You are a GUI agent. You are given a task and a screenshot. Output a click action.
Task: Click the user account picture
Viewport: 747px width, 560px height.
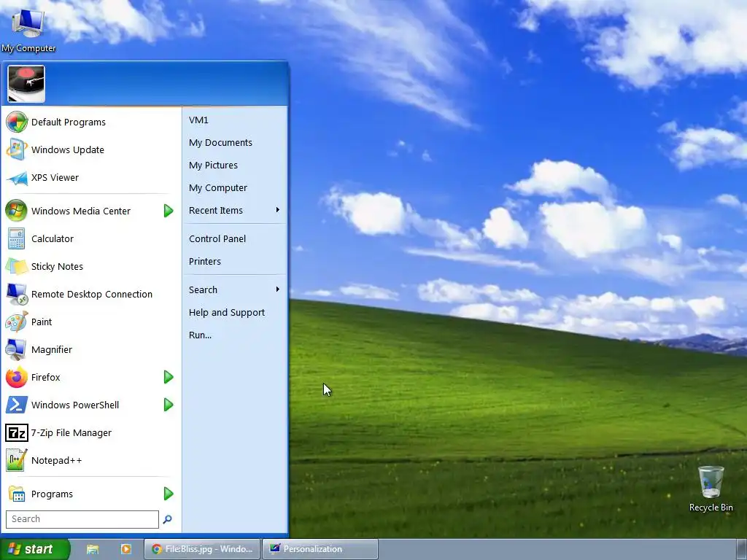pyautogui.click(x=26, y=84)
